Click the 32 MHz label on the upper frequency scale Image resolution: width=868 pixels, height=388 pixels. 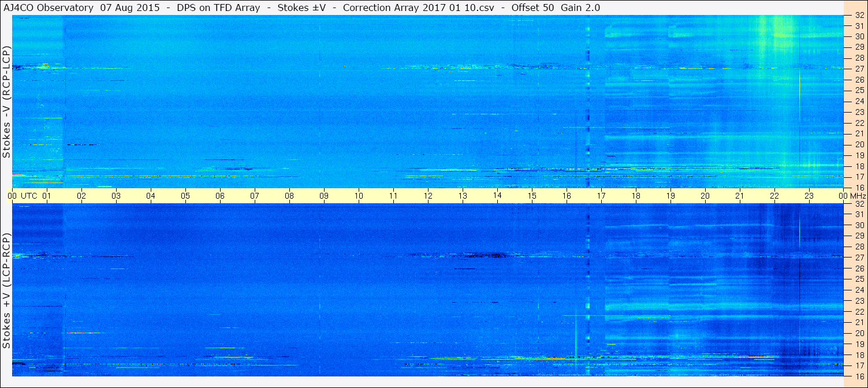coord(859,15)
